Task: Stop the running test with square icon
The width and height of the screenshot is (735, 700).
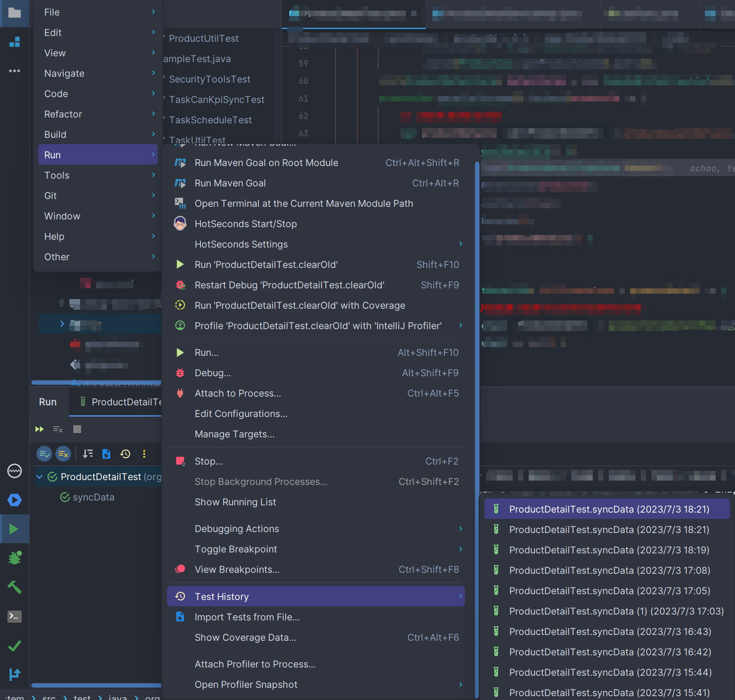Action: tap(77, 429)
